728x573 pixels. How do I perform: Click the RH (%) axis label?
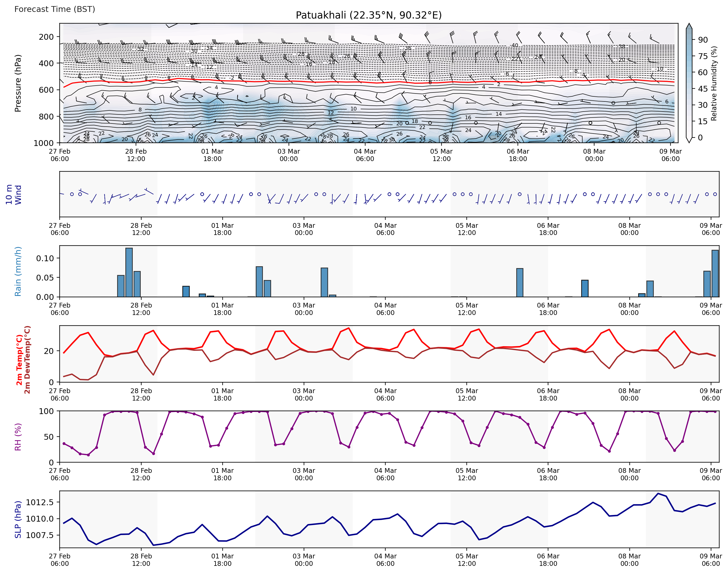pyautogui.click(x=18, y=437)
